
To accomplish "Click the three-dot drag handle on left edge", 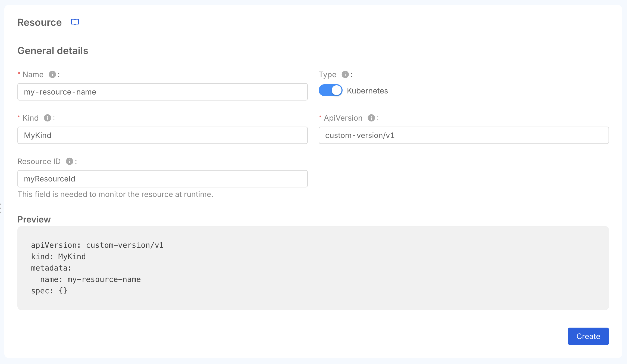I will coord(1,208).
